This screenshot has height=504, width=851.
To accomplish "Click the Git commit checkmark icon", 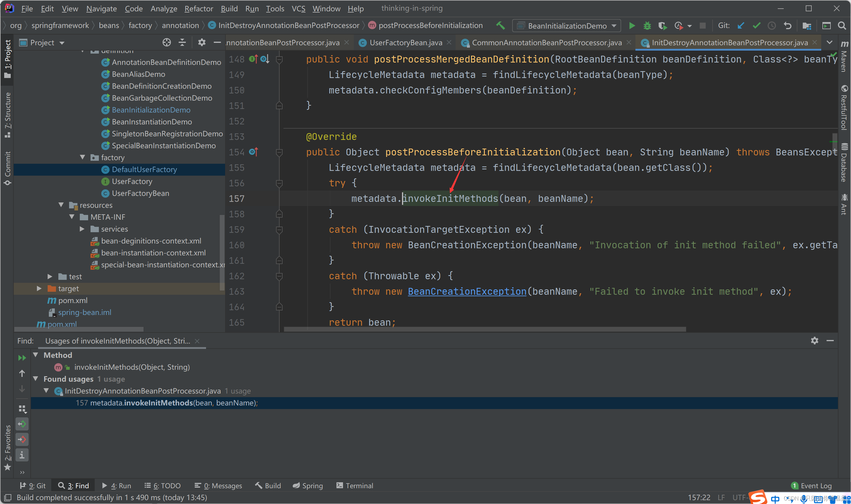I will 756,26.
